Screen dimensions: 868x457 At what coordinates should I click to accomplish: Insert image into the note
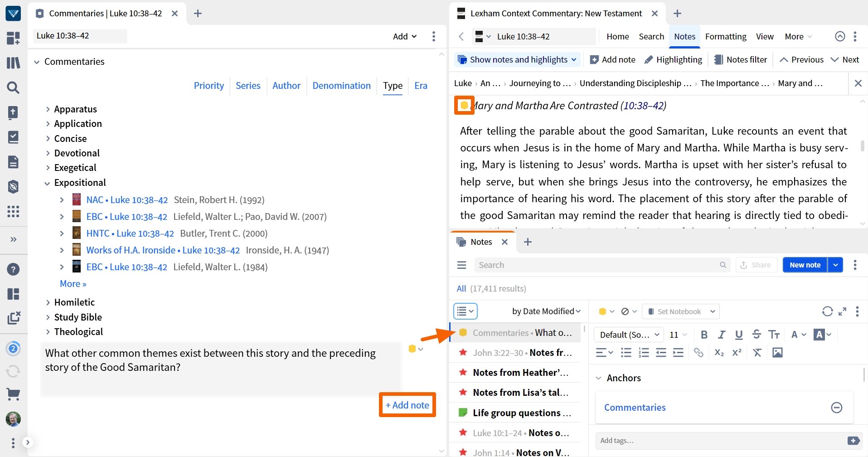pos(777,352)
